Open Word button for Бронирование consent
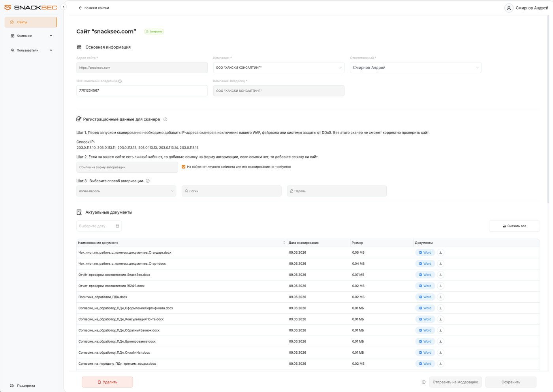Screen dimensions: 553x392 point(425,341)
